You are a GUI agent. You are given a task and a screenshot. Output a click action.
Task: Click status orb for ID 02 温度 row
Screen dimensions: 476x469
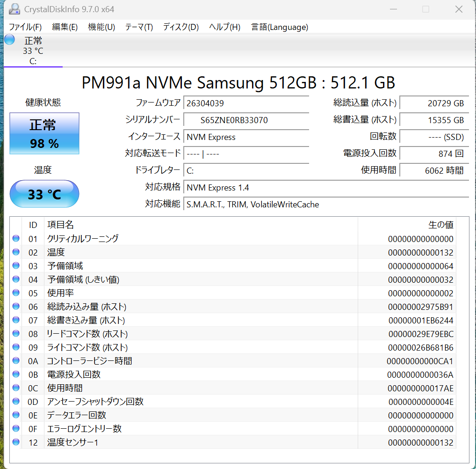[16, 252]
